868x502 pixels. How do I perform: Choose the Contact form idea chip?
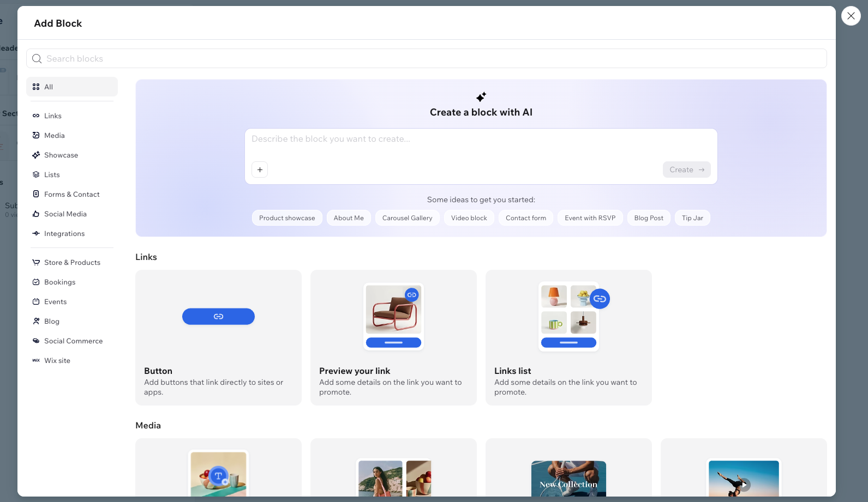[526, 218]
